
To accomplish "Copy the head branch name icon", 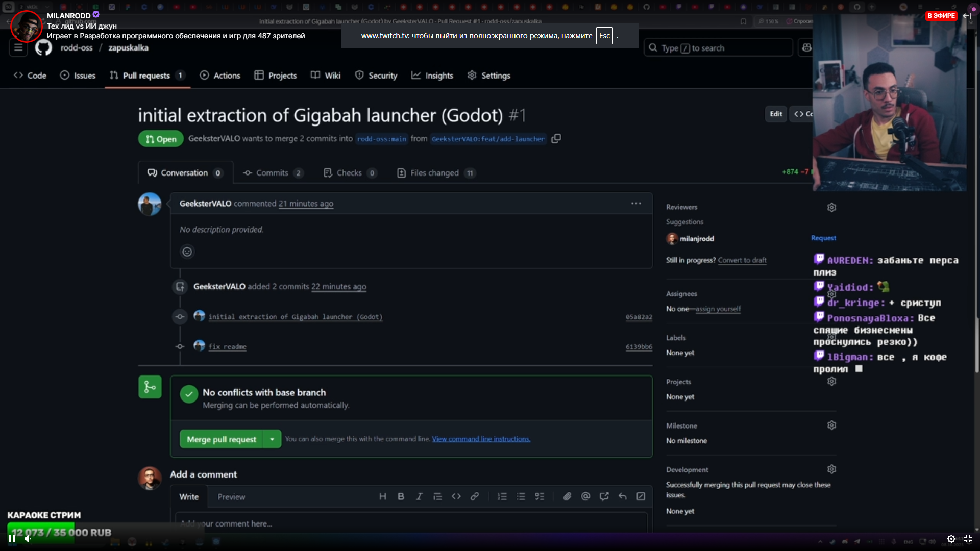I will click(556, 139).
